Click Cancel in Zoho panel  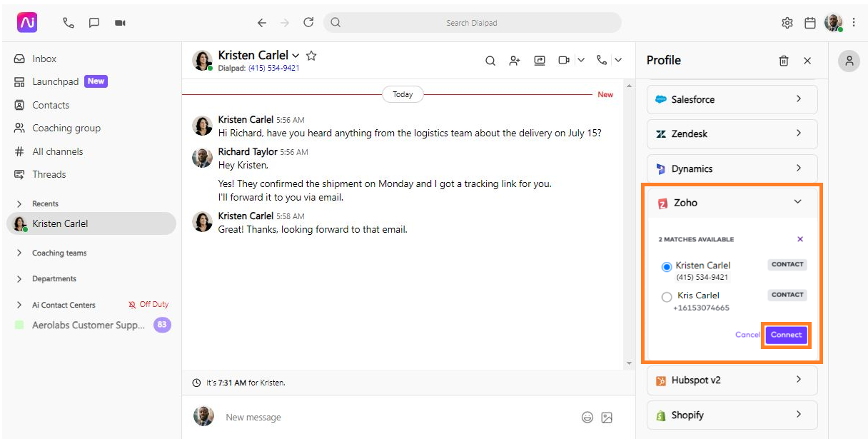coord(747,335)
